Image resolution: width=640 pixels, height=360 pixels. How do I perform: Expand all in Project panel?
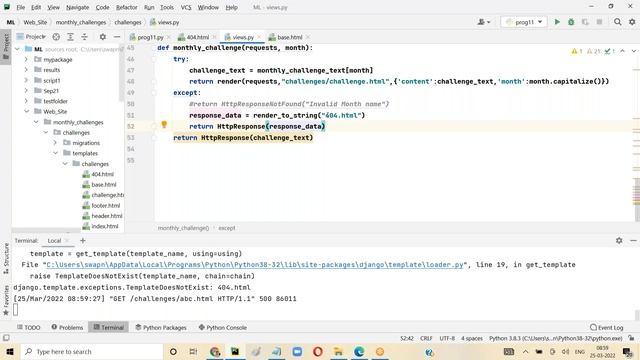pyautogui.click(x=70, y=37)
